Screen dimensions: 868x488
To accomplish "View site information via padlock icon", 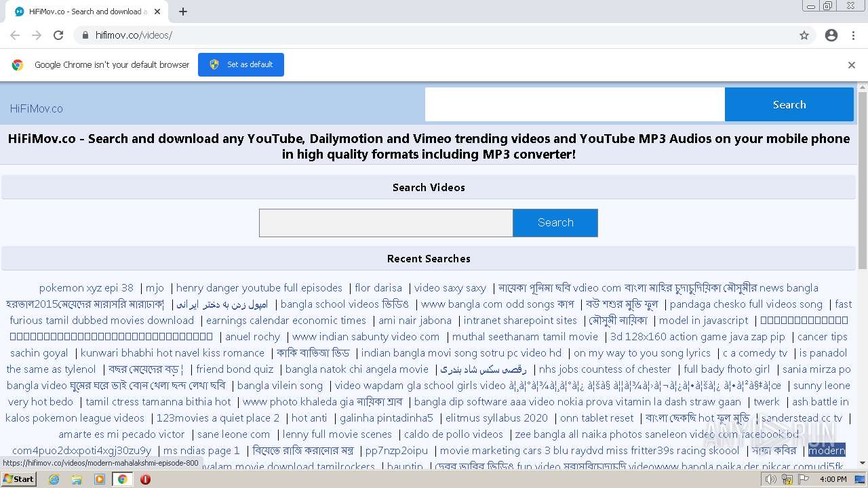I will click(85, 35).
